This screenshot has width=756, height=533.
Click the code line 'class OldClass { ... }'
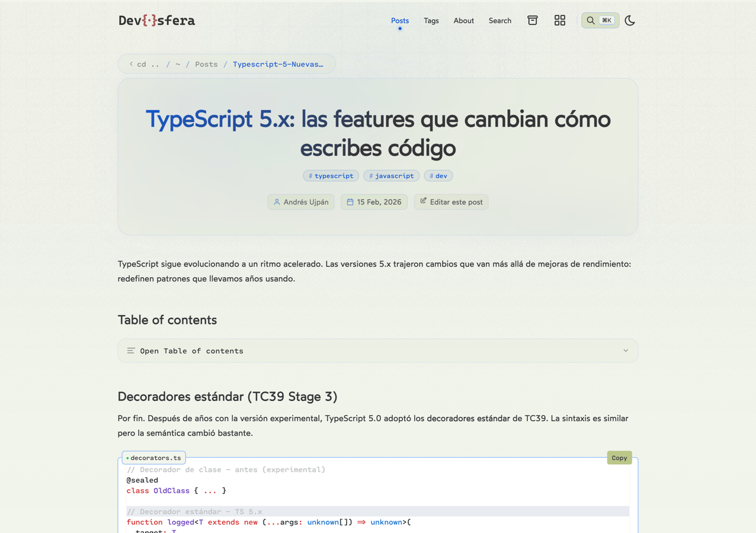click(177, 490)
